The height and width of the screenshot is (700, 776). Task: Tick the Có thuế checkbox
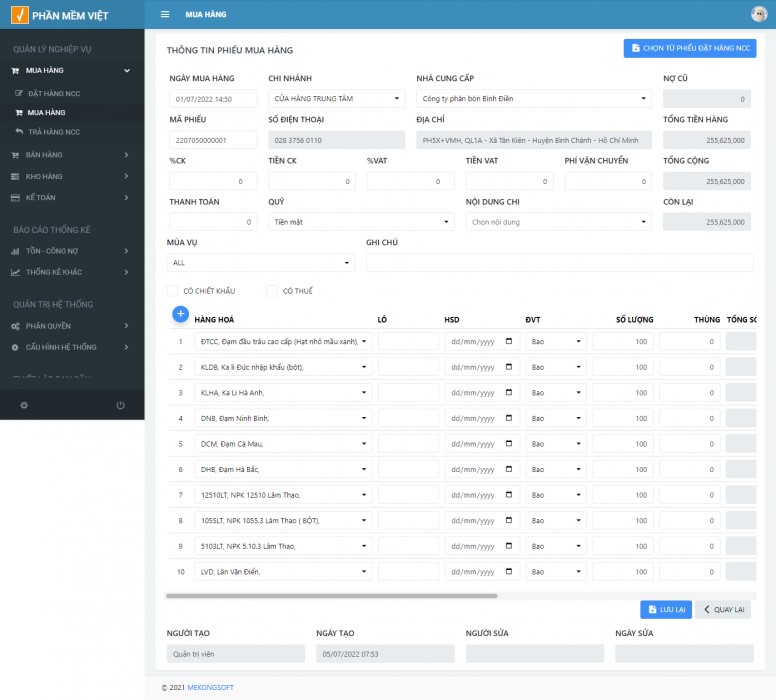coord(271,291)
